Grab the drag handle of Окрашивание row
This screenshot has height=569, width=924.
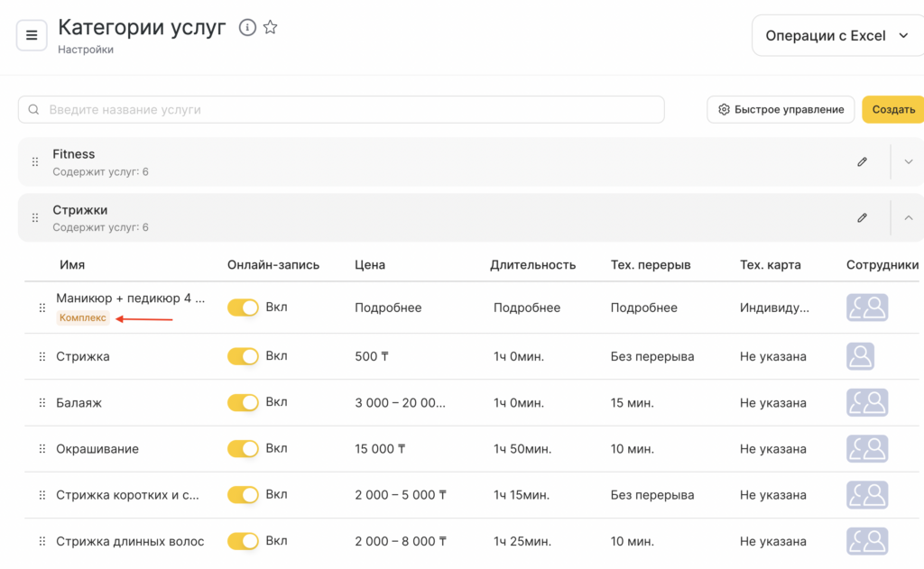tap(42, 449)
